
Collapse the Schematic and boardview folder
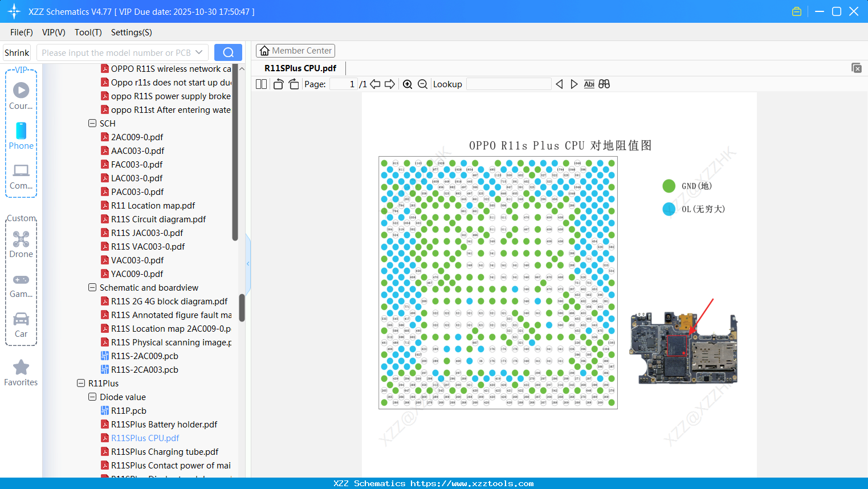(x=92, y=287)
